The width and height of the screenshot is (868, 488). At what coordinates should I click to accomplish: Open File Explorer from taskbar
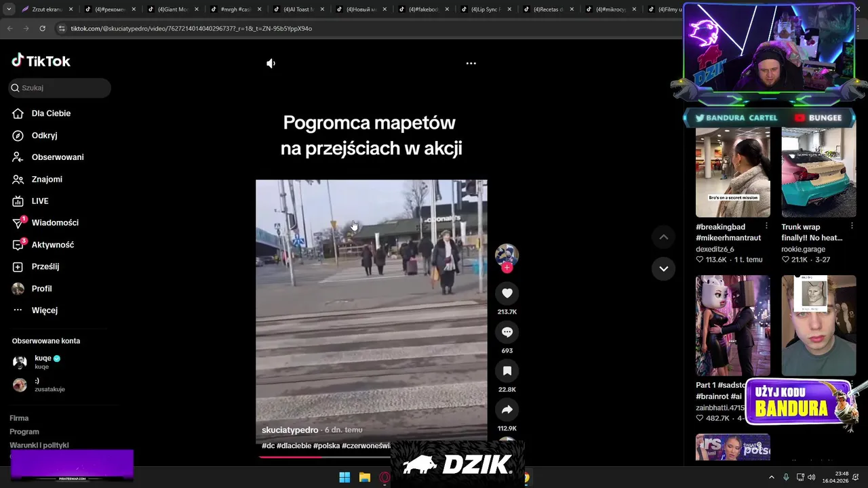pyautogui.click(x=365, y=477)
